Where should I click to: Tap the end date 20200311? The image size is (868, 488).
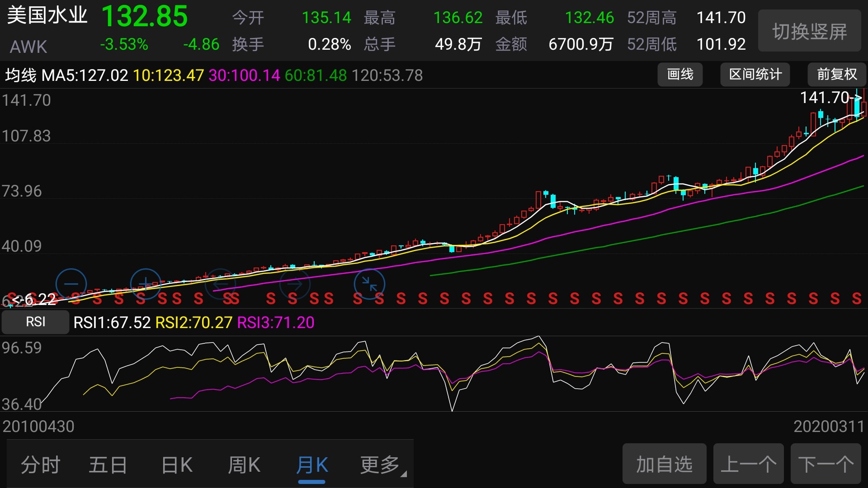point(829,426)
